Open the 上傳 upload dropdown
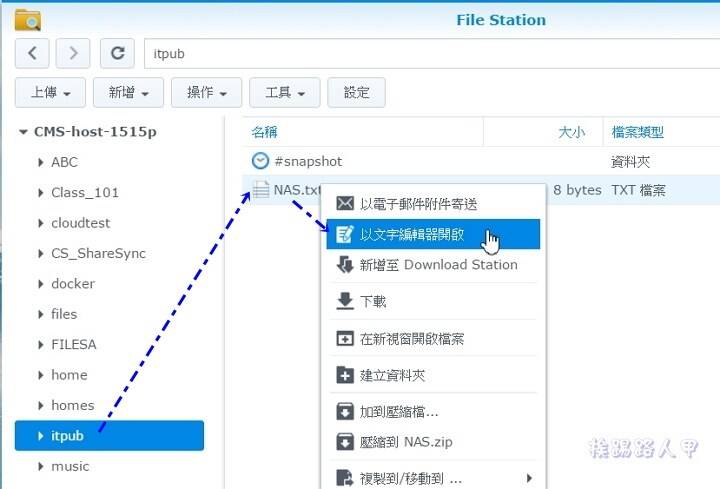This screenshot has width=720, height=489. click(x=50, y=92)
